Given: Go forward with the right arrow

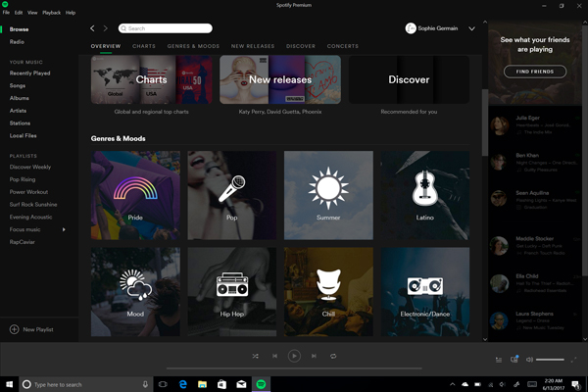Looking at the screenshot, I should (106, 28).
